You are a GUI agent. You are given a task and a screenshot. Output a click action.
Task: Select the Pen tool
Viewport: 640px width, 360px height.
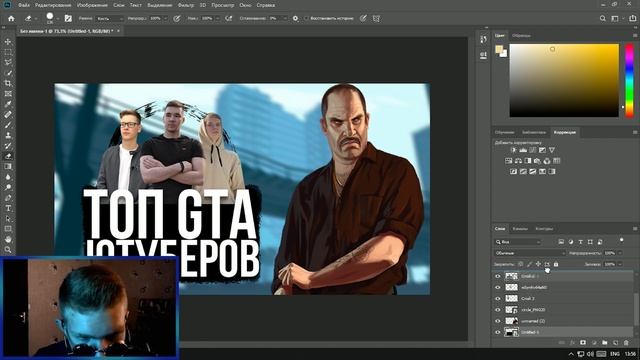pos(8,198)
